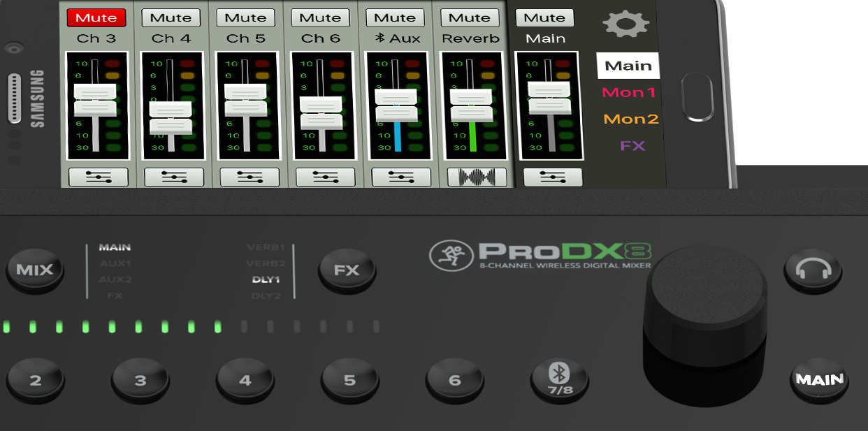The height and width of the screenshot is (431, 868).
Task: Push the MAIN button on the mixer
Action: pyautogui.click(x=820, y=380)
